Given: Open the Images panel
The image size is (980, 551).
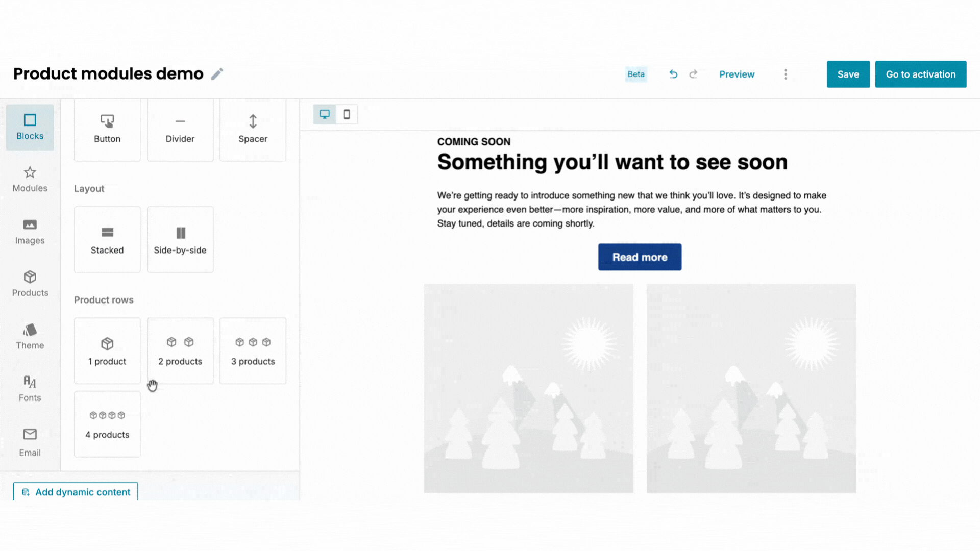Looking at the screenshot, I should point(30,232).
